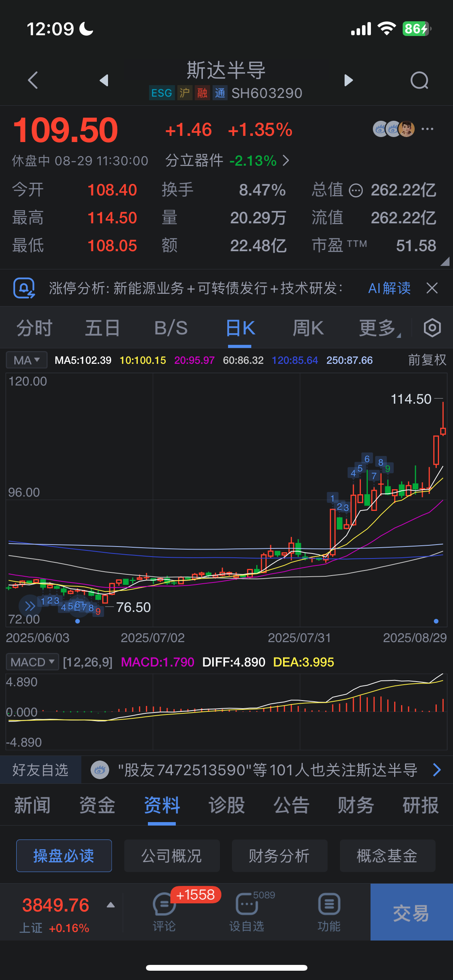
Task: Select 概念基金 button
Action: click(388, 856)
